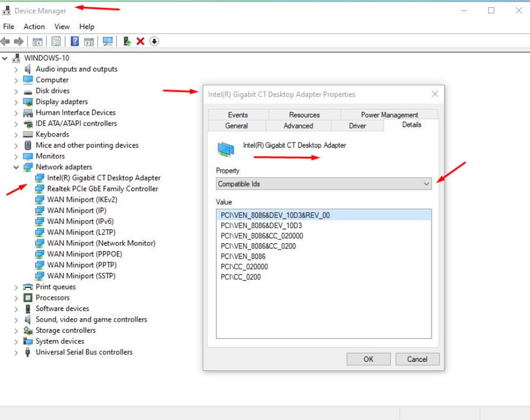530x420 pixels.
Task: Click the Universal Serial Bus controllers icon
Action: point(28,352)
